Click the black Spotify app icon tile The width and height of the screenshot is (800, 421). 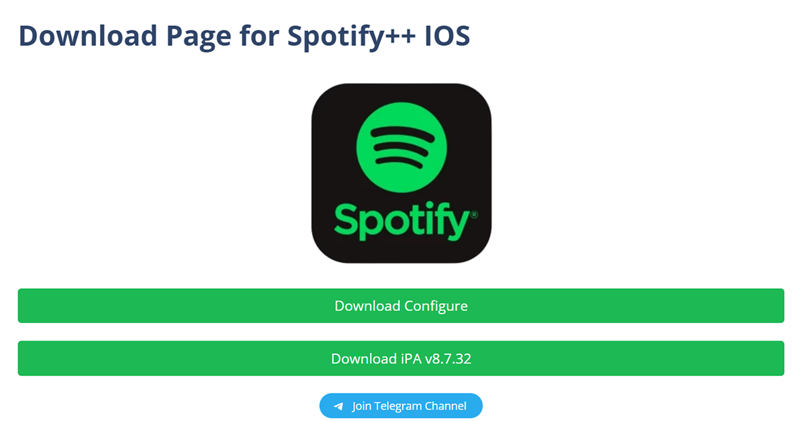coord(402,174)
